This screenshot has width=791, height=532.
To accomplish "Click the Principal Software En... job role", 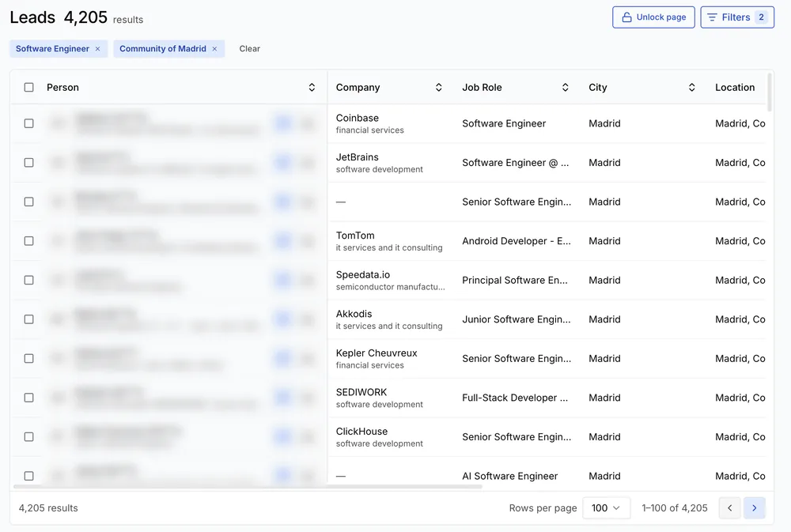I will pos(515,281).
